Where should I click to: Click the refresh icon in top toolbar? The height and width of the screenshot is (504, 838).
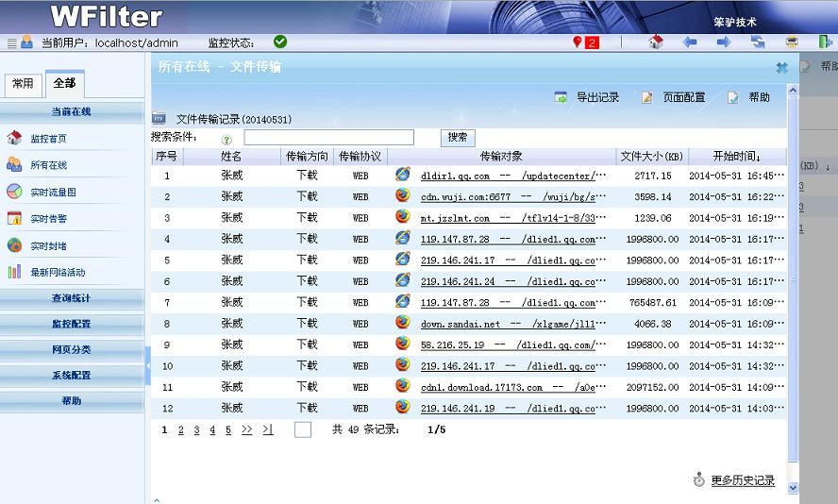click(x=758, y=42)
